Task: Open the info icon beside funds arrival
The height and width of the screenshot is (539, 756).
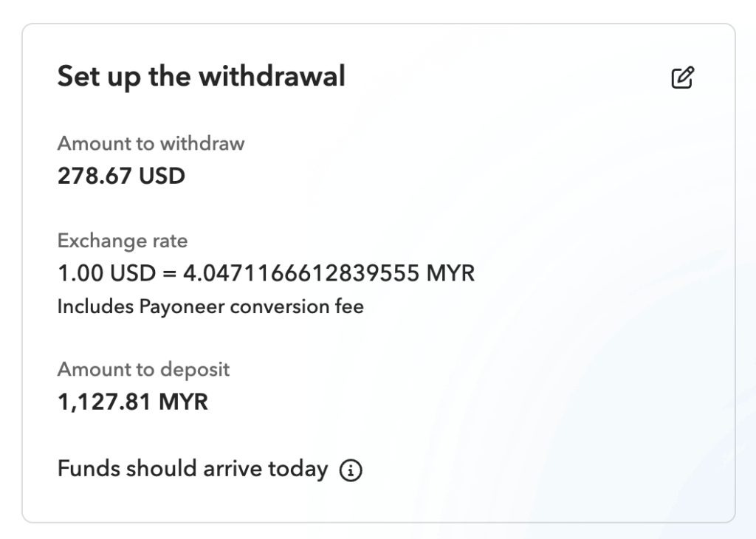Action: 351,470
